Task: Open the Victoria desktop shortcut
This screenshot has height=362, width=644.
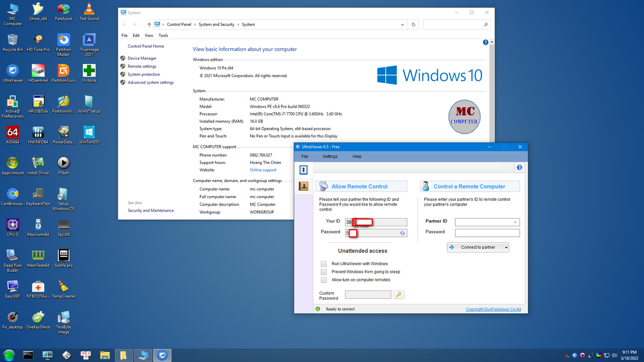Action: tap(89, 73)
